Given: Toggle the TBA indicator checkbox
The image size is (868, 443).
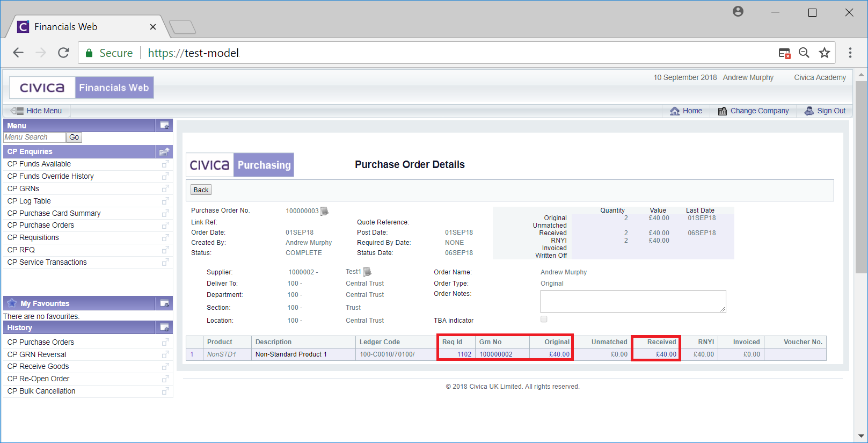Looking at the screenshot, I should 544,319.
